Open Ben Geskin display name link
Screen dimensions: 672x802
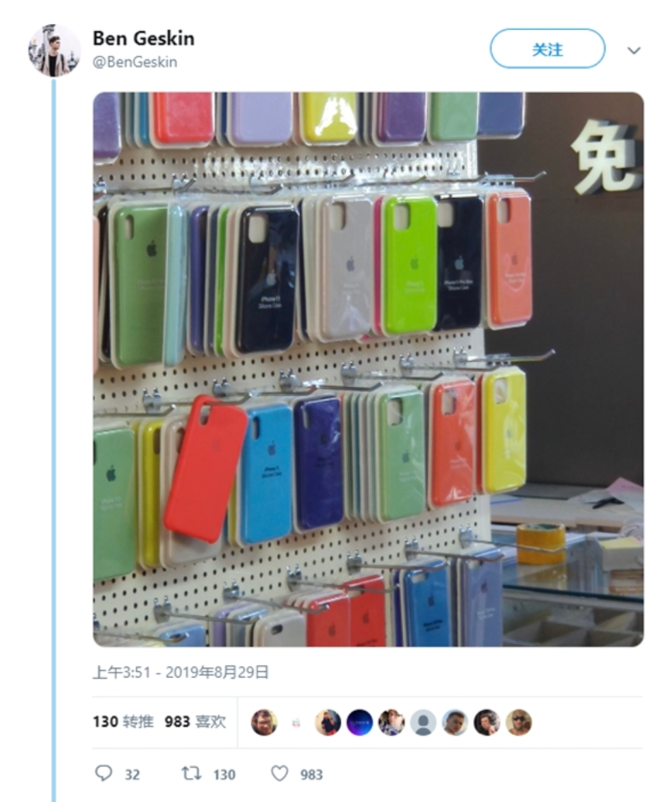[144, 38]
